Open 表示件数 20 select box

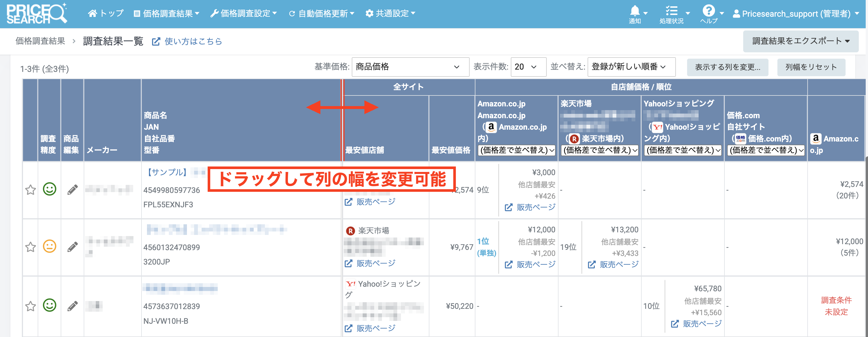click(528, 67)
